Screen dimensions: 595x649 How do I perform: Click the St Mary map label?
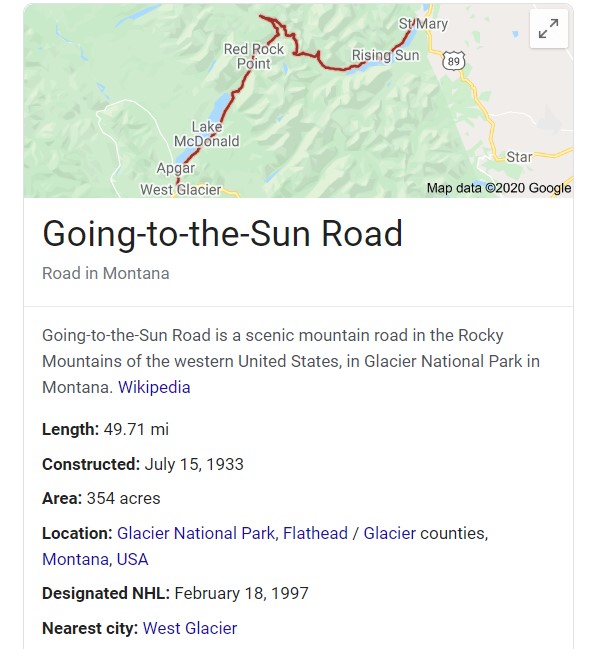[423, 24]
